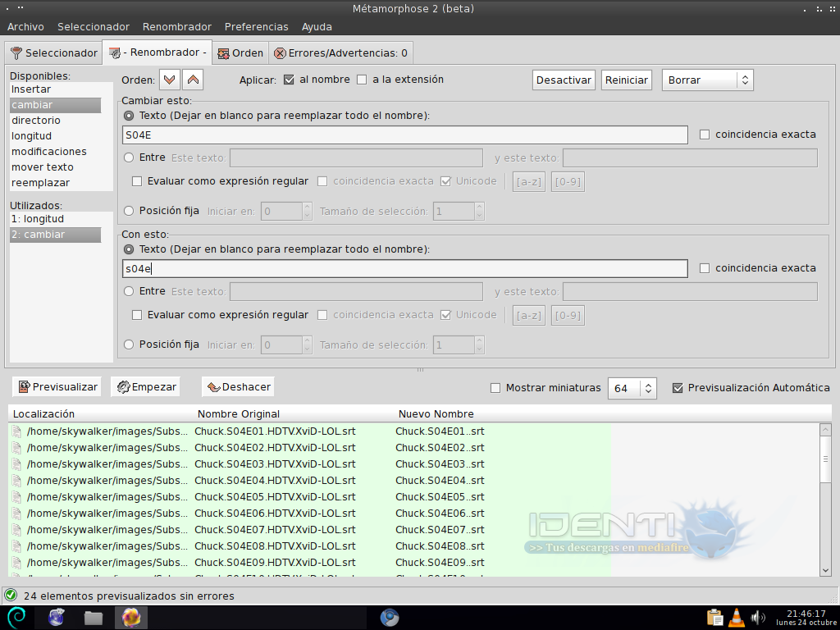Select 'Entre' radio in Con esto
Viewport: 840px width, 630px height.
[x=129, y=291]
